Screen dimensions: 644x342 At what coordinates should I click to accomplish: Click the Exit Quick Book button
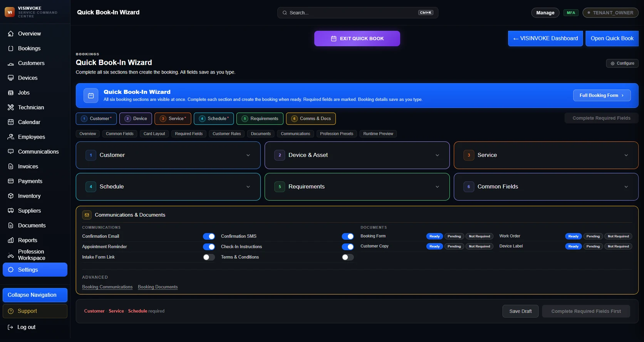[x=357, y=39]
